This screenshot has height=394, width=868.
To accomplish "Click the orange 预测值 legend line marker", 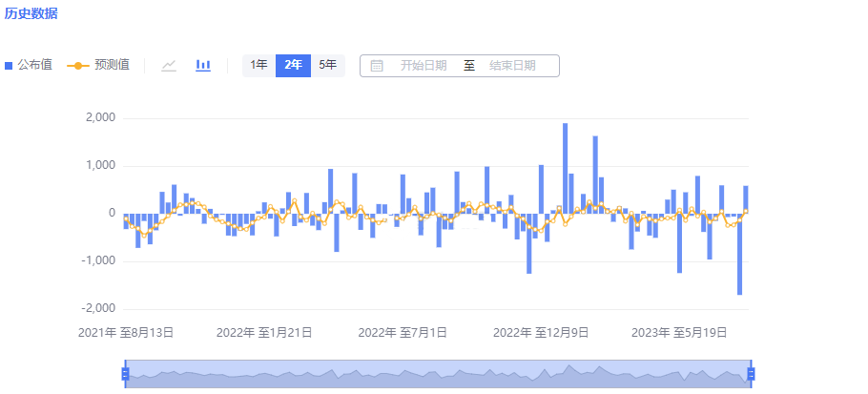I will click(77, 66).
